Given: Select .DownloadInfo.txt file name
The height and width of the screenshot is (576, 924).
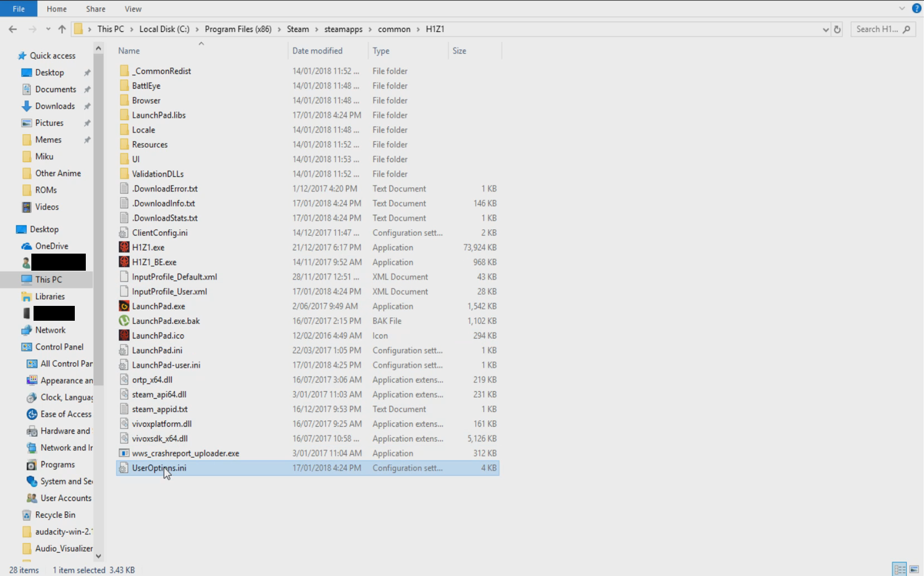Looking at the screenshot, I should pos(163,204).
